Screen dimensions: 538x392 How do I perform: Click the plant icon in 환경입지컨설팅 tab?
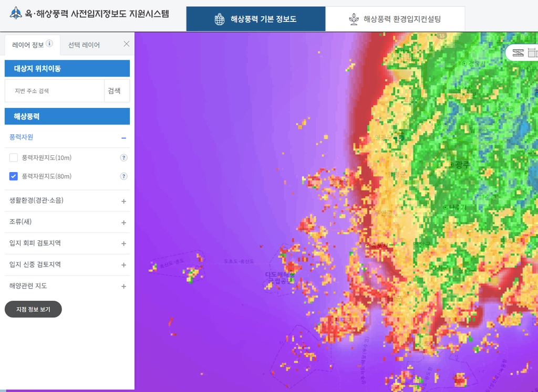point(354,19)
